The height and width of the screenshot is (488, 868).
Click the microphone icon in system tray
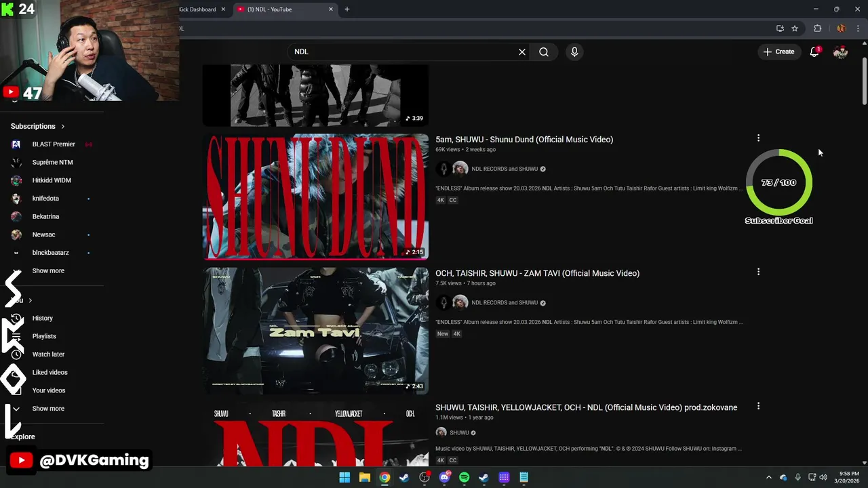(797, 477)
